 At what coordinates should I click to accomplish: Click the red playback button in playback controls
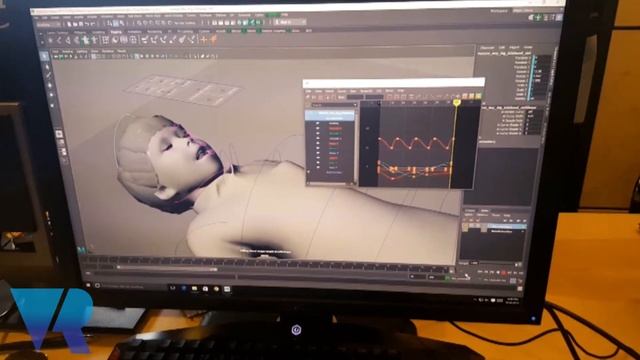pos(503,273)
